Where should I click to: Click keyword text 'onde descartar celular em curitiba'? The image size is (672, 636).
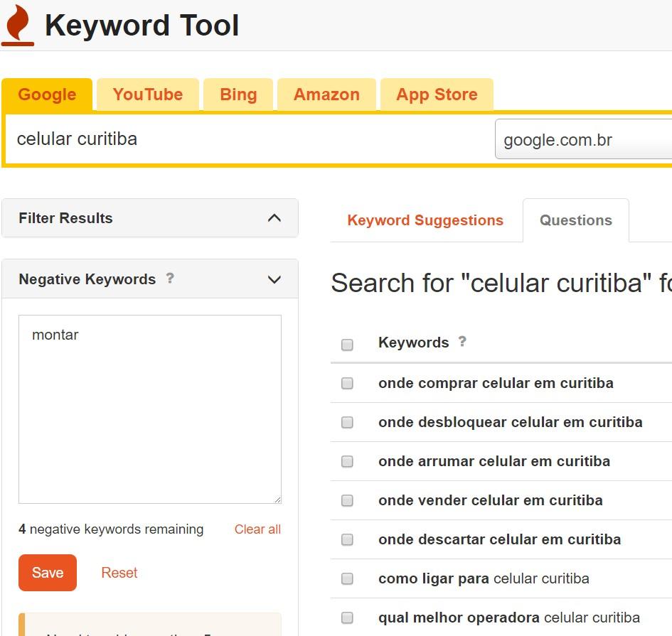pos(500,539)
